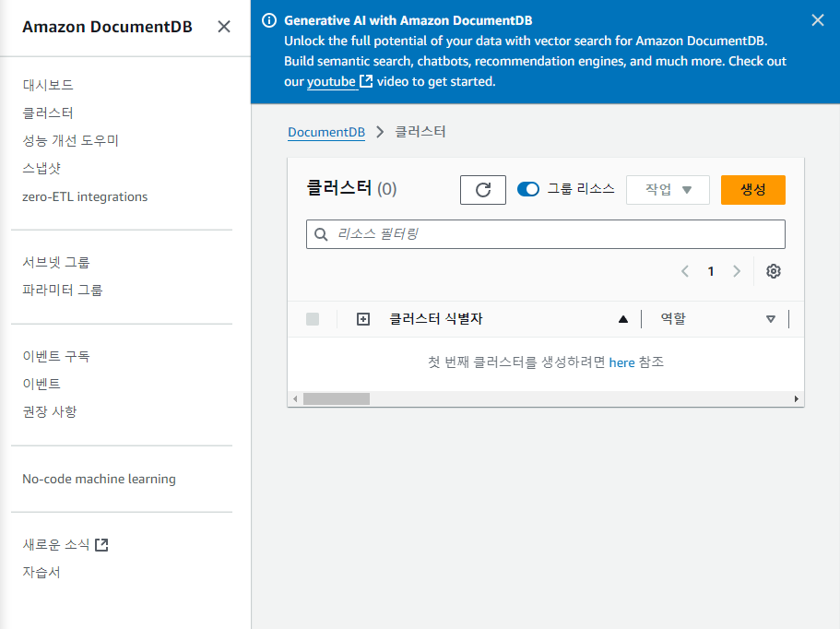
Task: Click the 클러스터 식별자 column header
Action: pos(435,319)
